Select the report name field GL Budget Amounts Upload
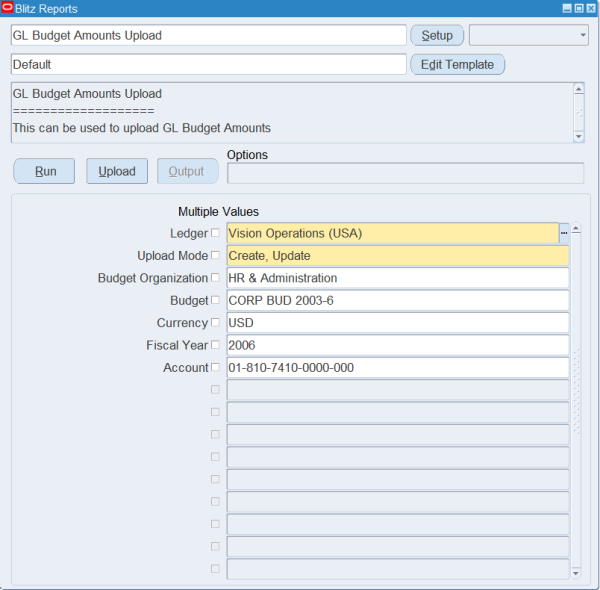The width and height of the screenshot is (600, 590). click(209, 35)
